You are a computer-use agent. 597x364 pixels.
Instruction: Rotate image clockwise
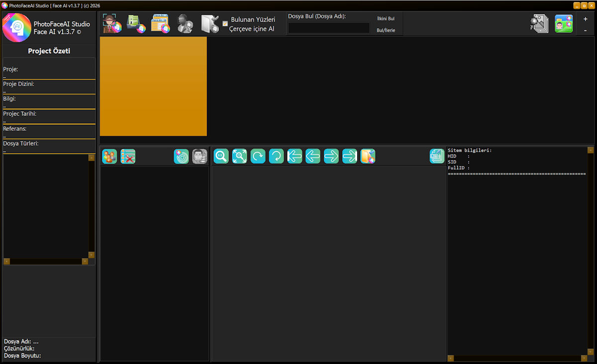click(258, 156)
